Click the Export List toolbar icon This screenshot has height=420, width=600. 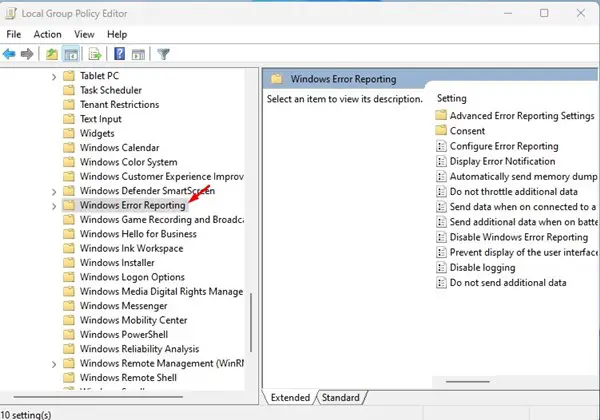pyautogui.click(x=95, y=54)
